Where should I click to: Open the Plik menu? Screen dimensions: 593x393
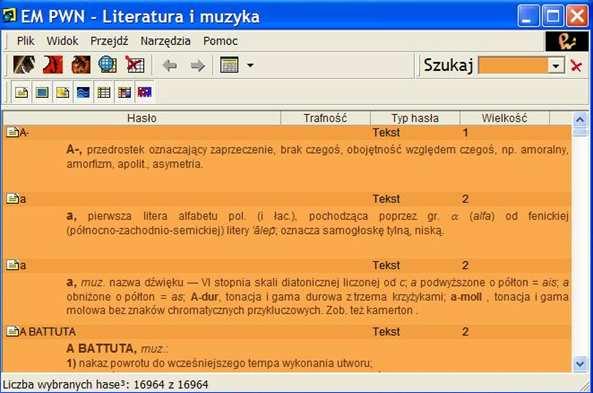(25, 41)
